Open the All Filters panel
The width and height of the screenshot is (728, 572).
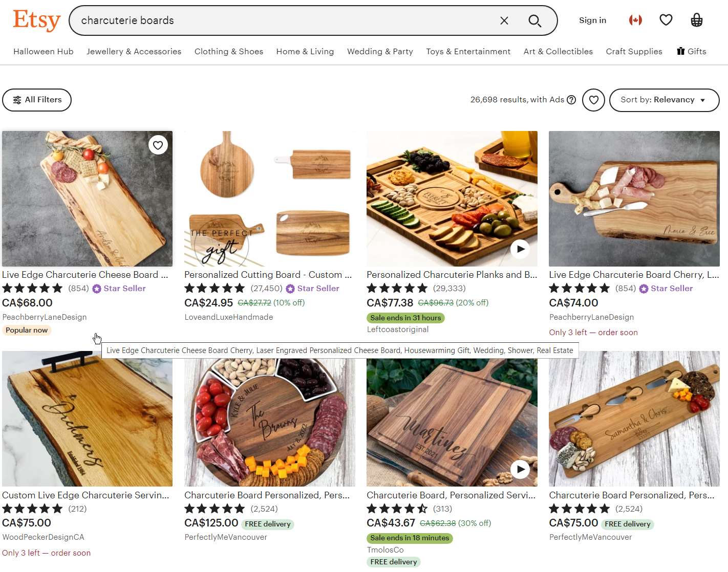[x=37, y=100]
